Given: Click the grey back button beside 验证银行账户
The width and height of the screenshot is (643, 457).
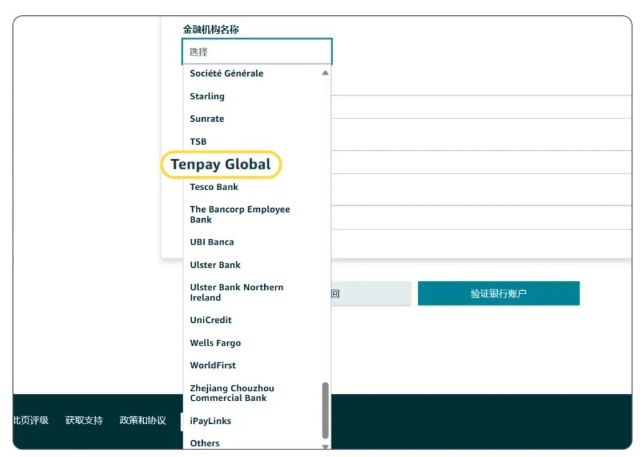Looking at the screenshot, I should [x=371, y=293].
